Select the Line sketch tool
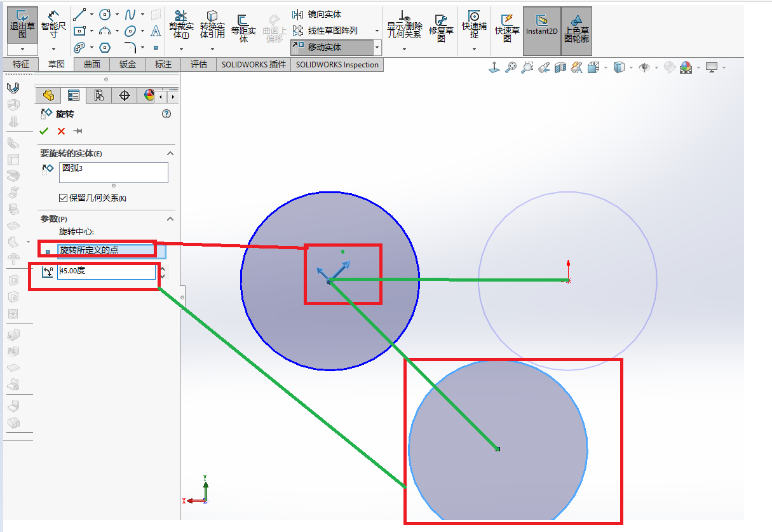 click(x=79, y=14)
